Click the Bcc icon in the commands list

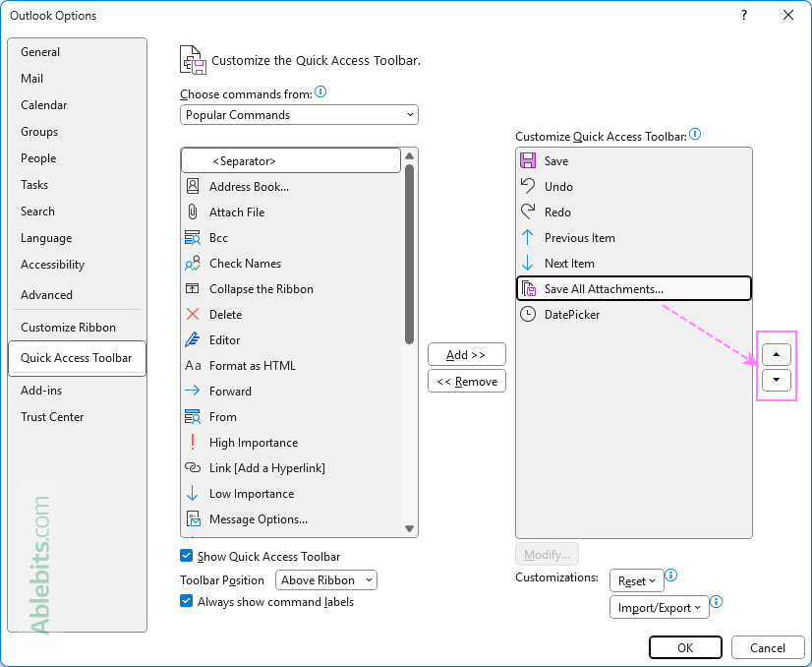point(193,237)
